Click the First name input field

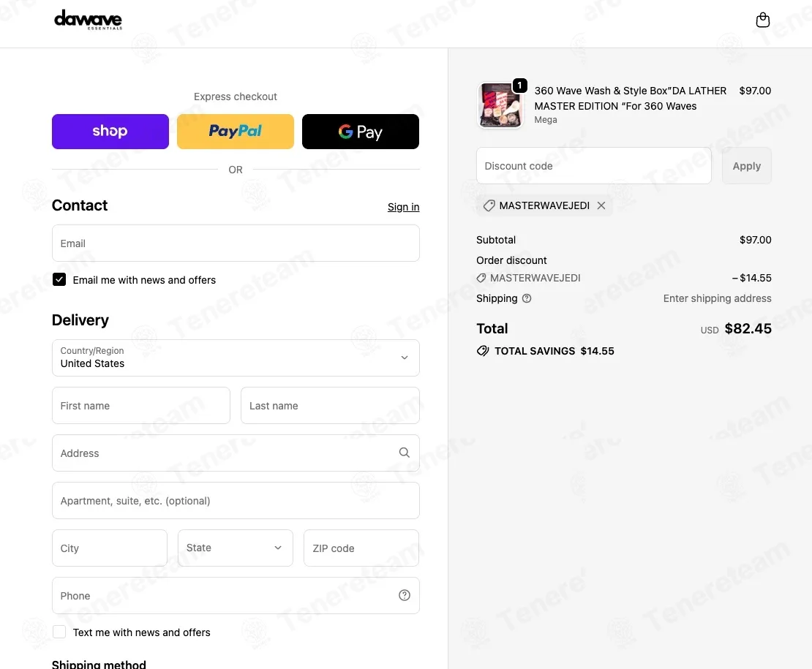pos(141,406)
